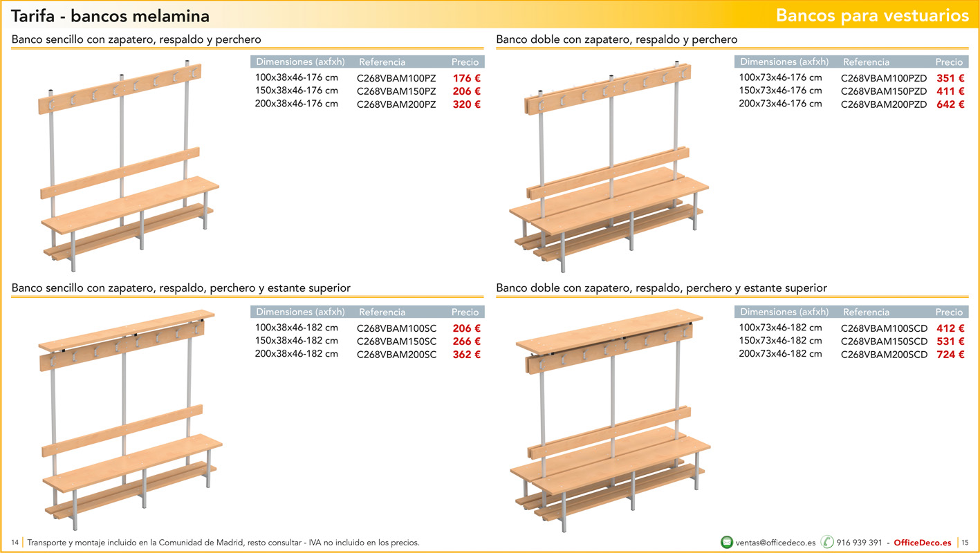Viewport: 980px width, 553px height.
Task: Click the 724 € price
Action: pyautogui.click(x=950, y=355)
